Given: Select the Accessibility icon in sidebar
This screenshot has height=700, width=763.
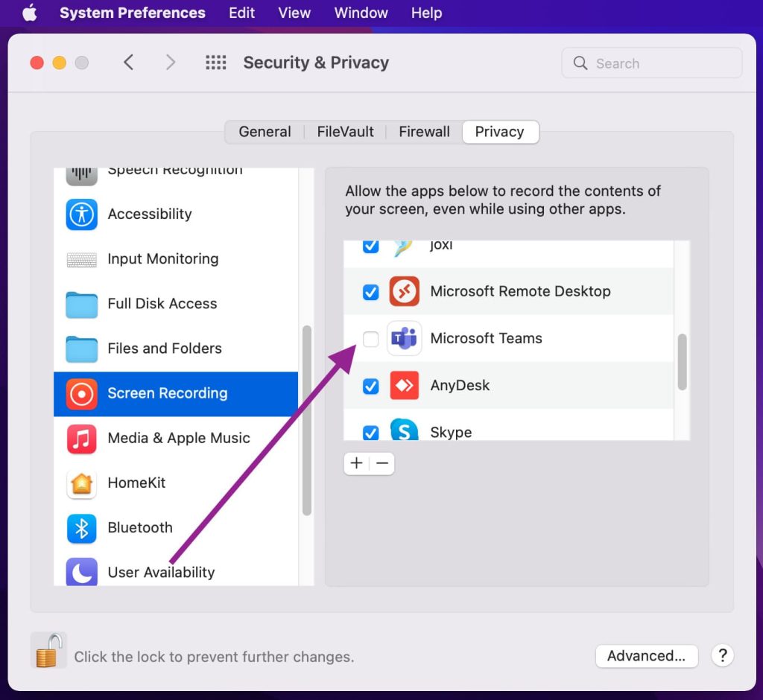Looking at the screenshot, I should 82,214.
